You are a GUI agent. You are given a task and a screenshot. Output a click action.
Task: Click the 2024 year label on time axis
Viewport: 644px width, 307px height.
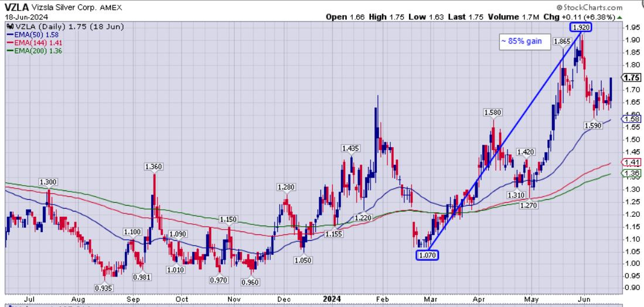pyautogui.click(x=333, y=299)
